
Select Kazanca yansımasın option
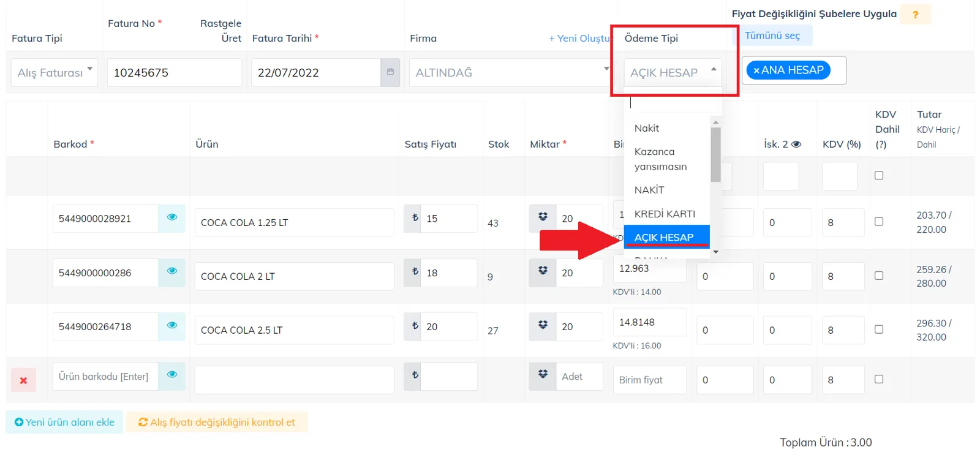(666, 159)
